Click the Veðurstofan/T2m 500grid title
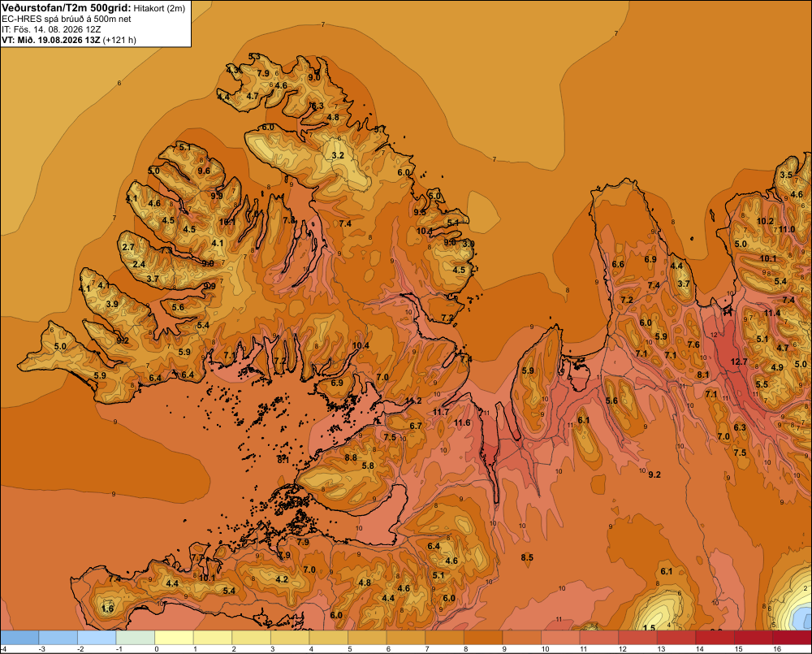The image size is (812, 654). [x=66, y=8]
